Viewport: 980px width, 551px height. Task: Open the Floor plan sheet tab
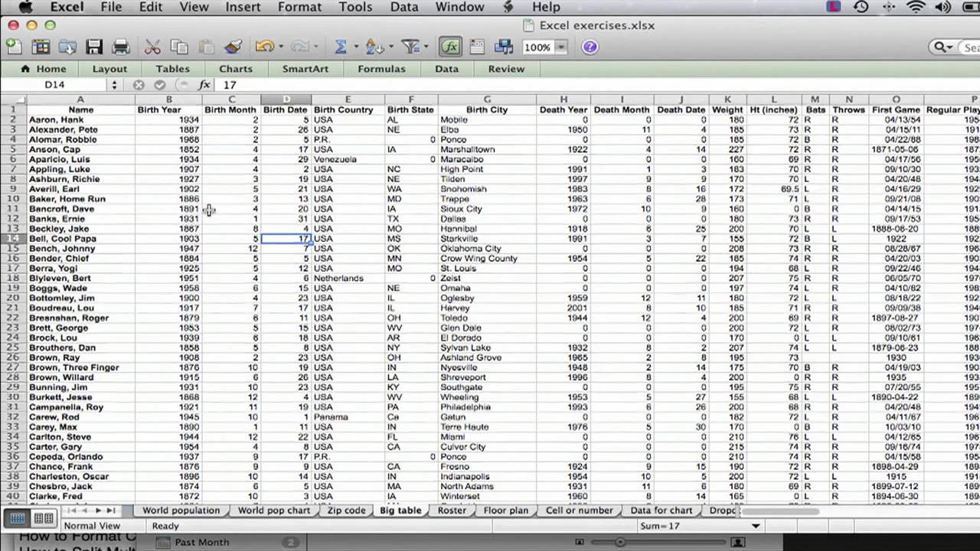pos(505,510)
